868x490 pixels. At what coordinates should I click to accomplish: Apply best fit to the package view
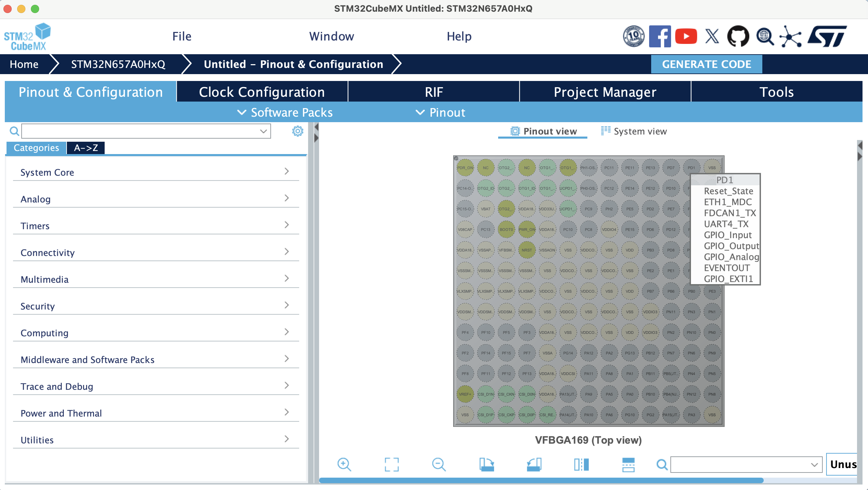tap(392, 465)
